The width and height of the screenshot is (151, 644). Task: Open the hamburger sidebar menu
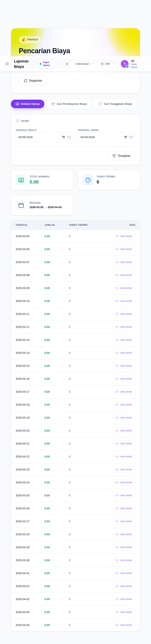click(7, 64)
